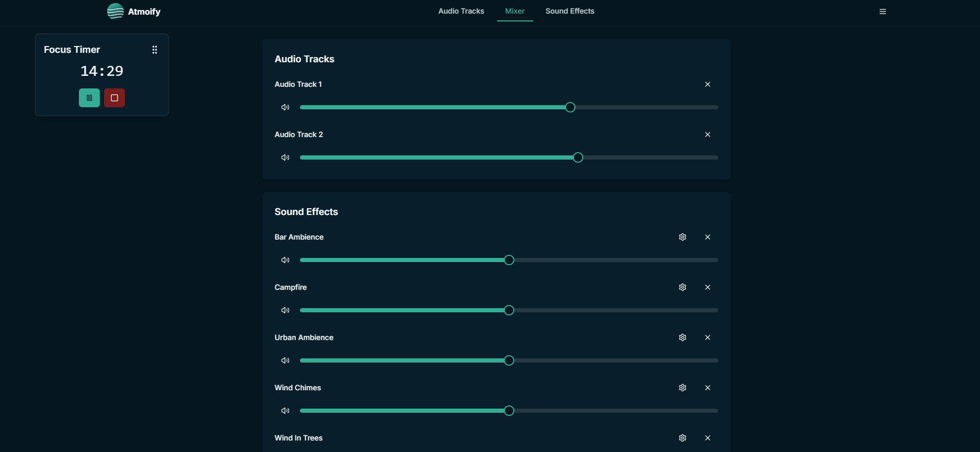Image resolution: width=980 pixels, height=452 pixels.
Task: Click the Focus Timer title
Action: (x=72, y=50)
